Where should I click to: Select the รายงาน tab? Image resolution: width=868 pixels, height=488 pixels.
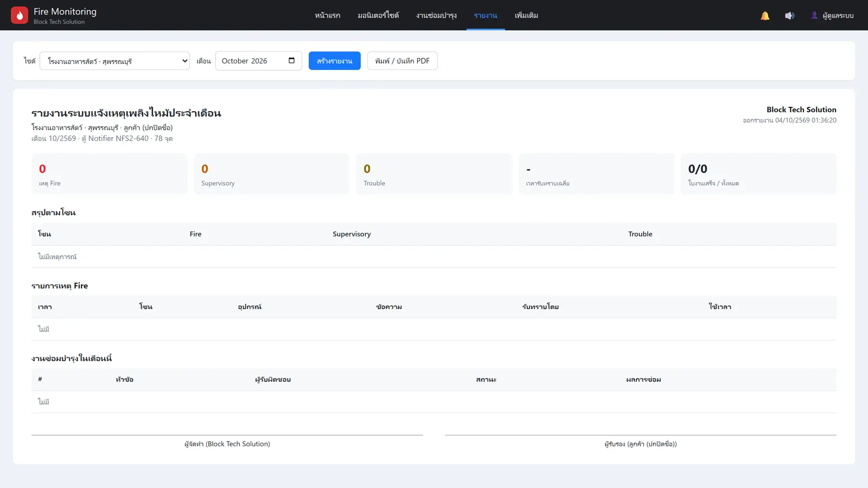tap(486, 15)
